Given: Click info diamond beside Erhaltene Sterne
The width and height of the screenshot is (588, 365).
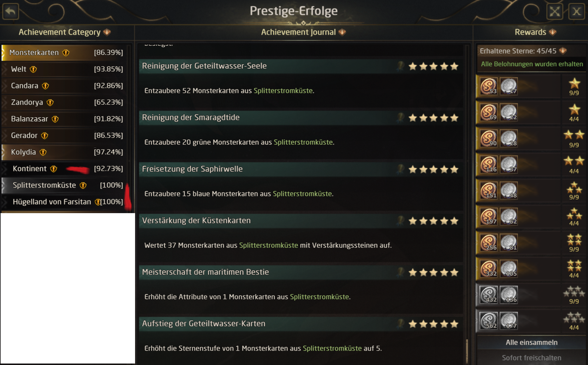Looking at the screenshot, I should click(563, 51).
